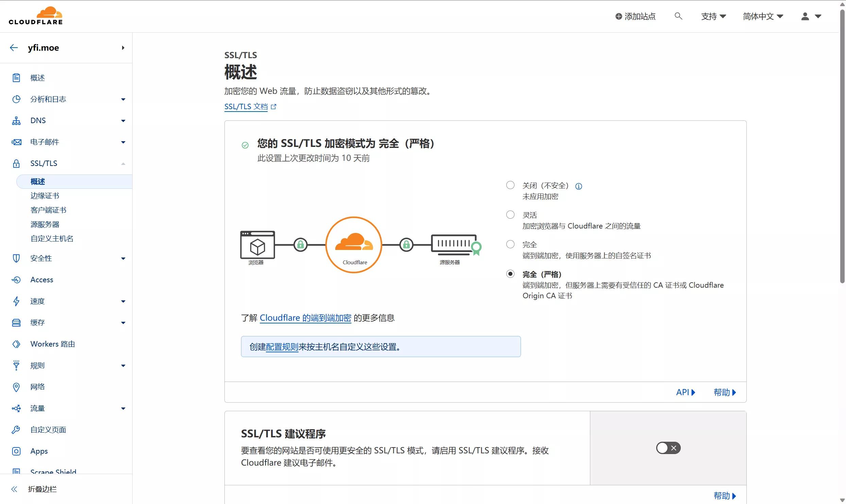Image resolution: width=846 pixels, height=504 pixels.
Task: Select the 灵活 encryption mode radio
Action: click(x=510, y=215)
